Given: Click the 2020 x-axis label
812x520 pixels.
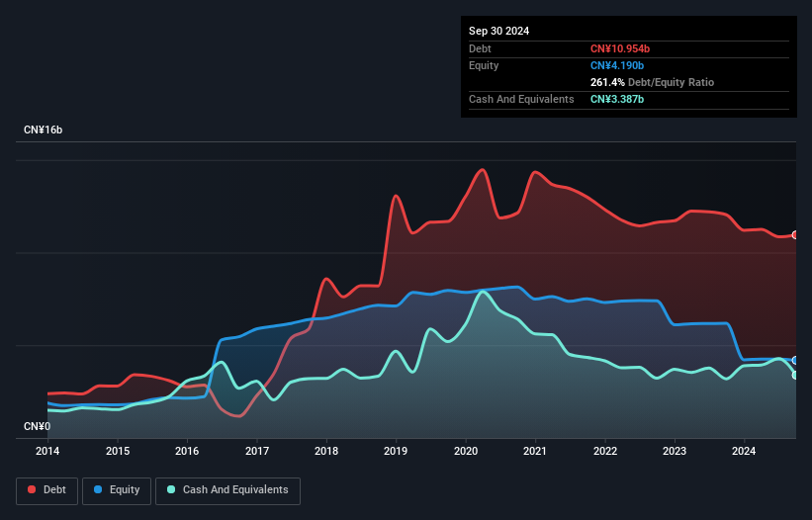Looking at the screenshot, I should pyautogui.click(x=466, y=451).
